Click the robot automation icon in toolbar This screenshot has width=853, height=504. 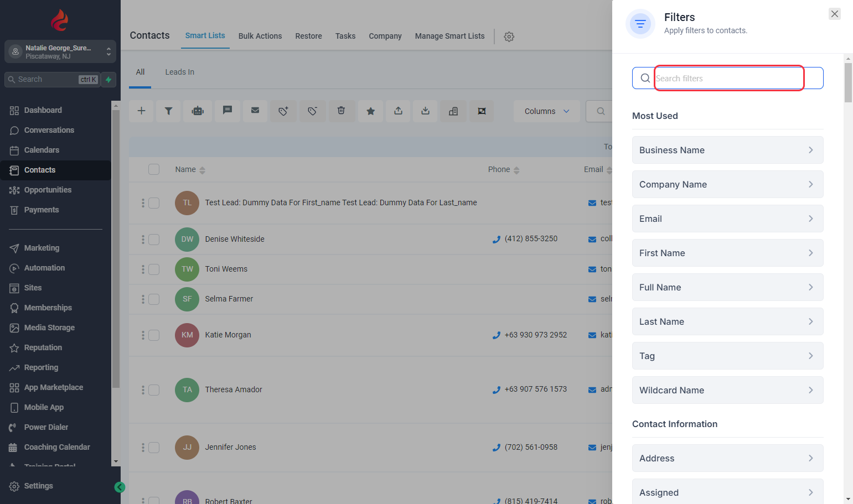tap(198, 111)
